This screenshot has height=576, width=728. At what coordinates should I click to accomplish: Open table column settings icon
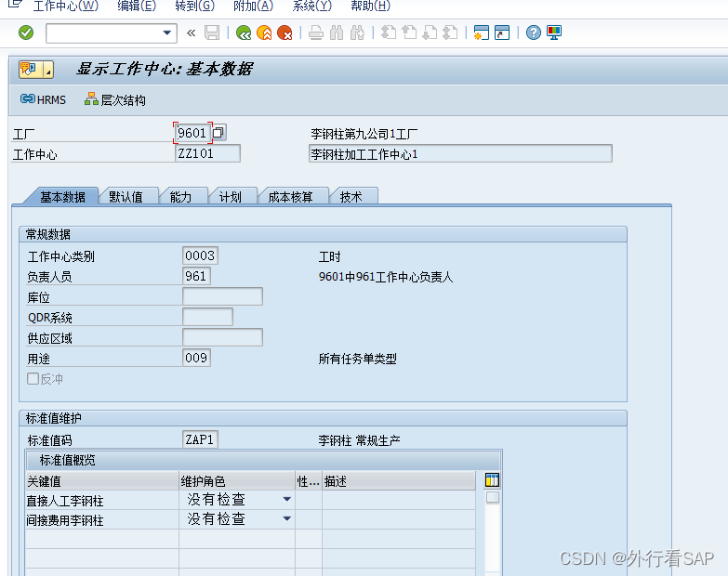(493, 480)
